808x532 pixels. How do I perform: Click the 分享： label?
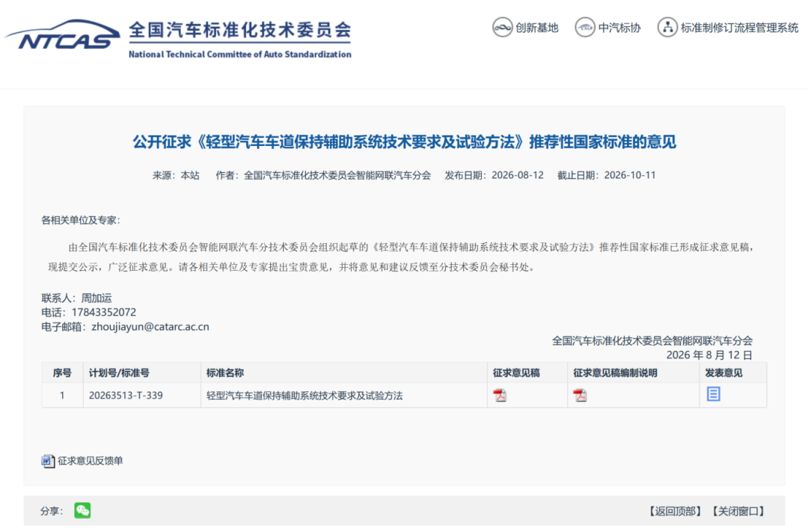tap(52, 511)
